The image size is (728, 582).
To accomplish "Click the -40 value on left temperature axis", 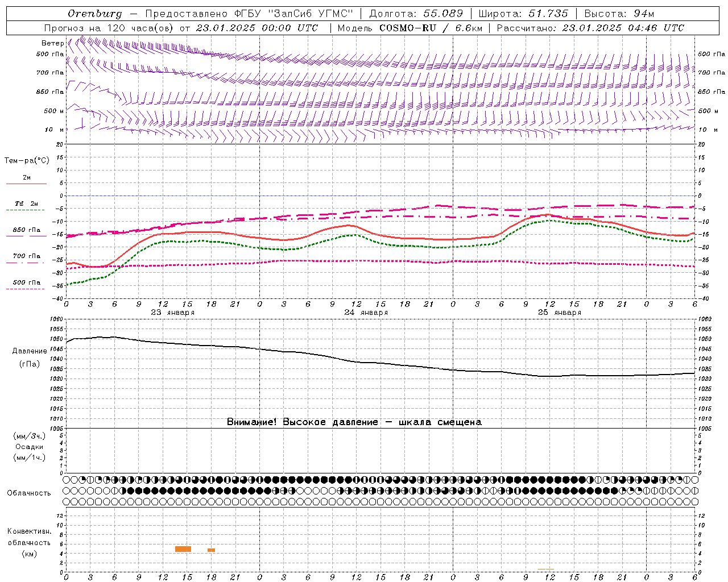I will point(59,298).
